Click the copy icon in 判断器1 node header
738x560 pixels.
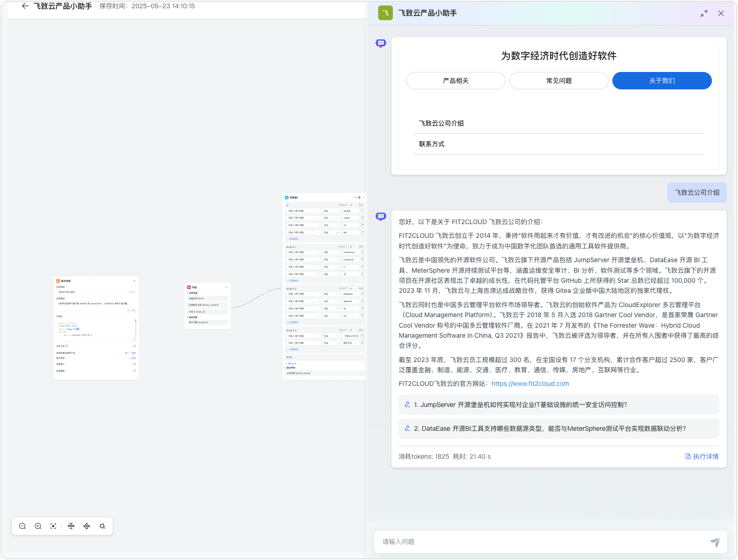pos(359,198)
